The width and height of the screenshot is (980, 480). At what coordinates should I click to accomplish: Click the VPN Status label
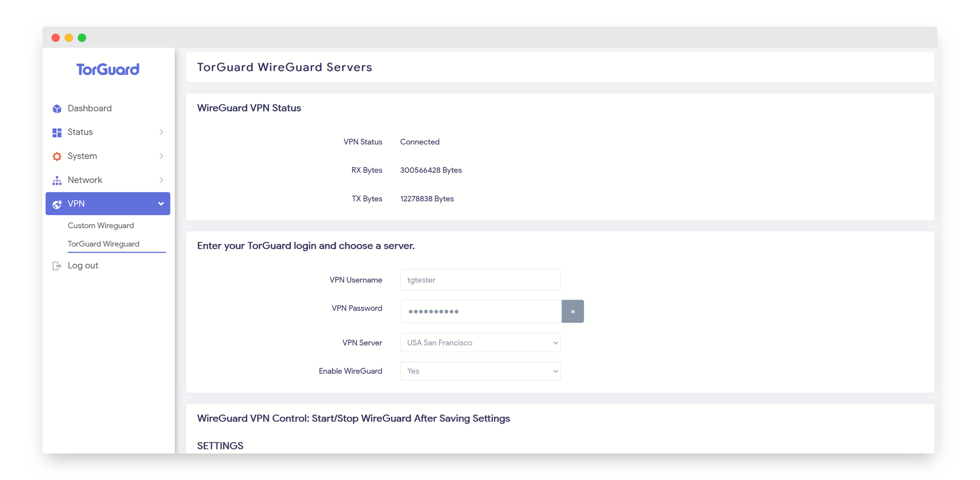click(363, 142)
